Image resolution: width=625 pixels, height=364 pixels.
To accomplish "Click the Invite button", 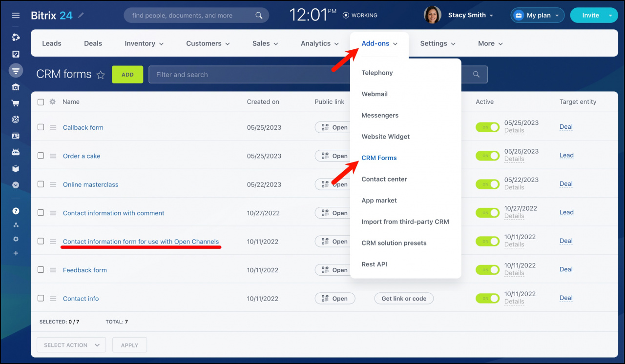I will 590,15.
